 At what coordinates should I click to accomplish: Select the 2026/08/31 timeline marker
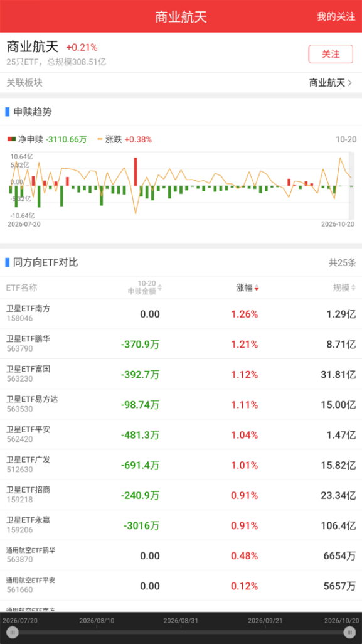(x=181, y=620)
